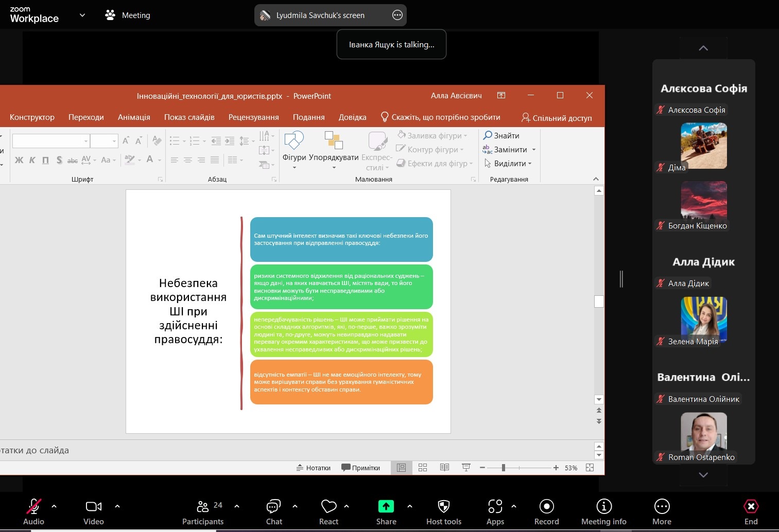The width and height of the screenshot is (779, 532).
Task: Open Zoom Workplace dropdown chevron
Action: (x=82, y=15)
